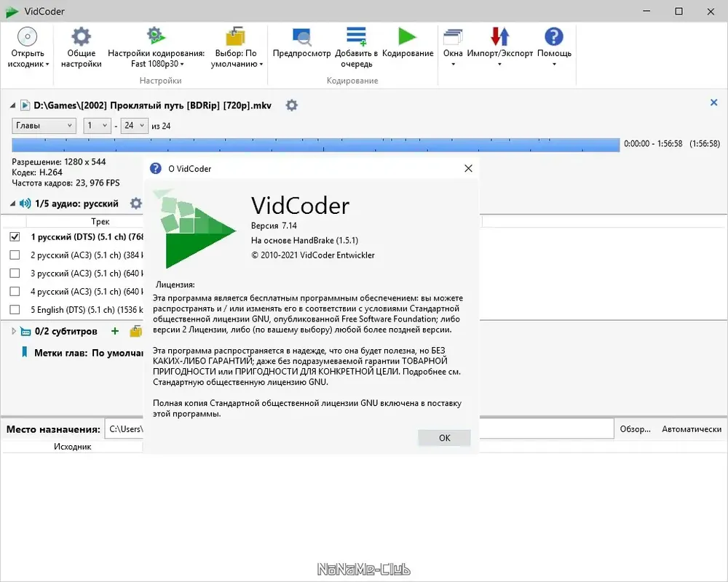Image resolution: width=728 pixels, height=582 pixels.
Task: Click the Добавить в очередь label
Action: pos(356,58)
